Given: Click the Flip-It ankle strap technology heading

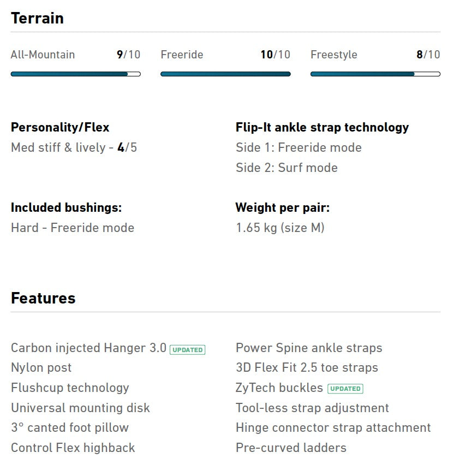Looking at the screenshot, I should pos(322,127).
